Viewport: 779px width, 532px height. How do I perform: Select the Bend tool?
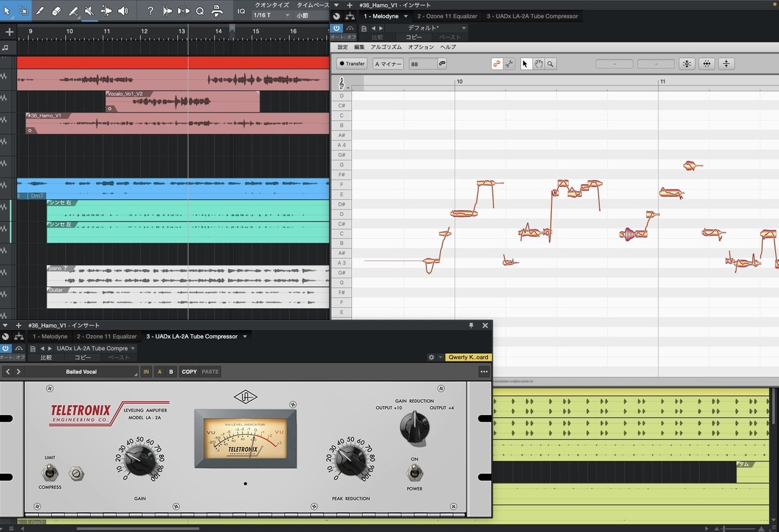tap(106, 11)
